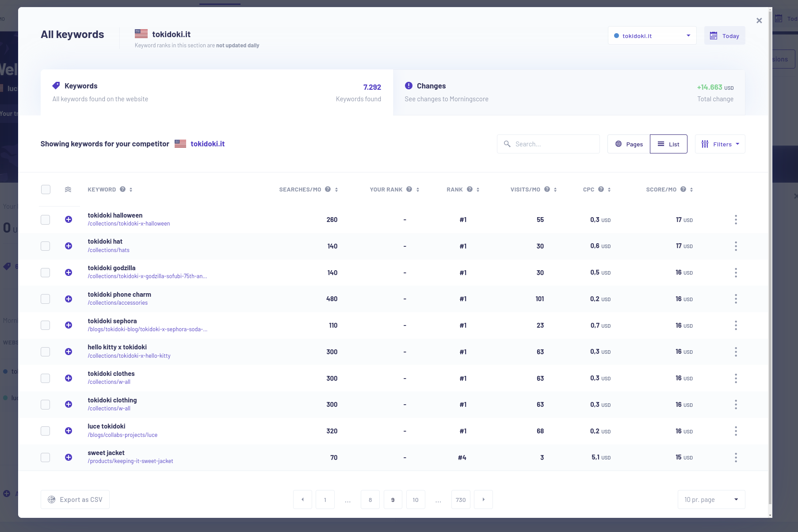Switch to the Changes tab

tap(569, 92)
